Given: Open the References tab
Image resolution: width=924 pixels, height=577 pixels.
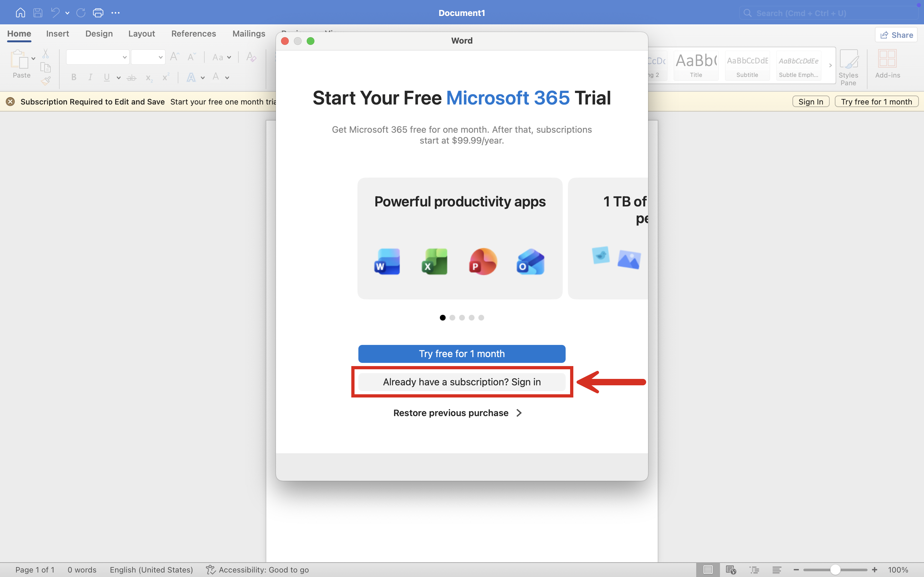Looking at the screenshot, I should [193, 34].
